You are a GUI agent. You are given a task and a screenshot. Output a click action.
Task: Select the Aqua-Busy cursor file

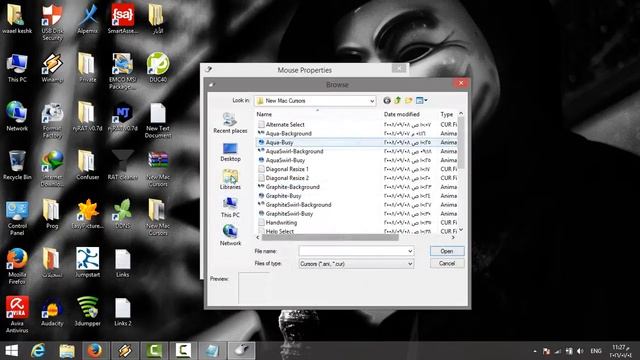point(279,142)
